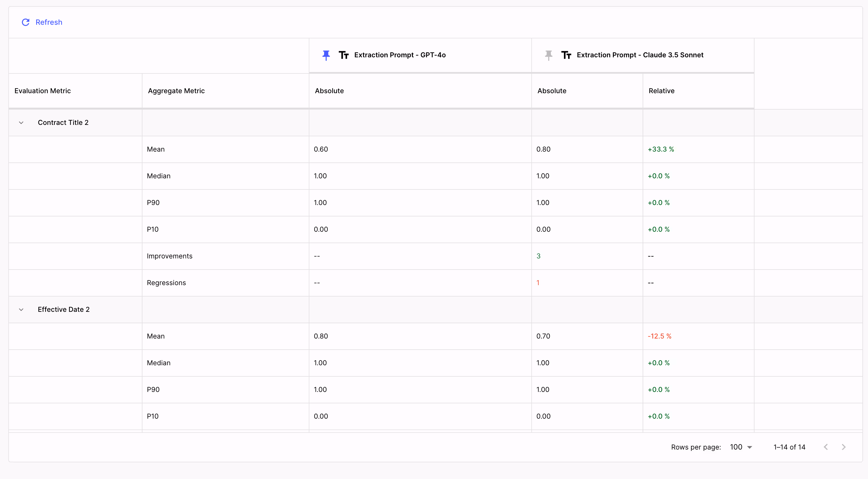Collapse the Contract Title 2 group
Image resolution: width=868 pixels, height=479 pixels.
(x=21, y=123)
